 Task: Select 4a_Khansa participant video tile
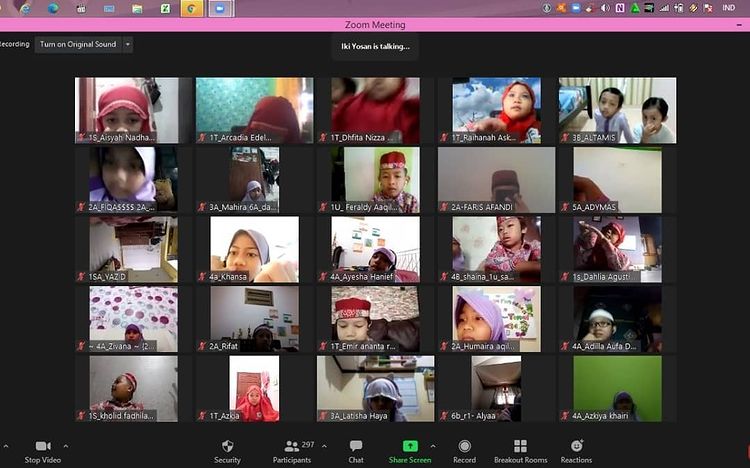click(x=254, y=249)
